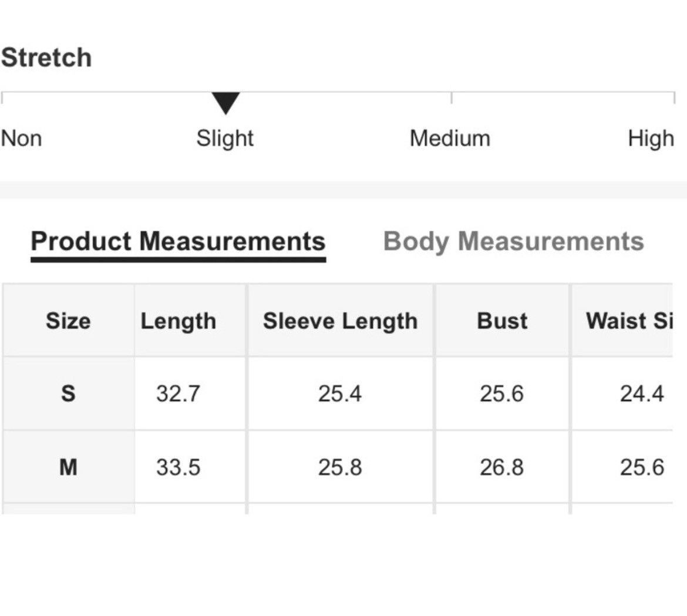Click the 33.5 length value for M
The width and height of the screenshot is (687, 616).
click(x=179, y=467)
